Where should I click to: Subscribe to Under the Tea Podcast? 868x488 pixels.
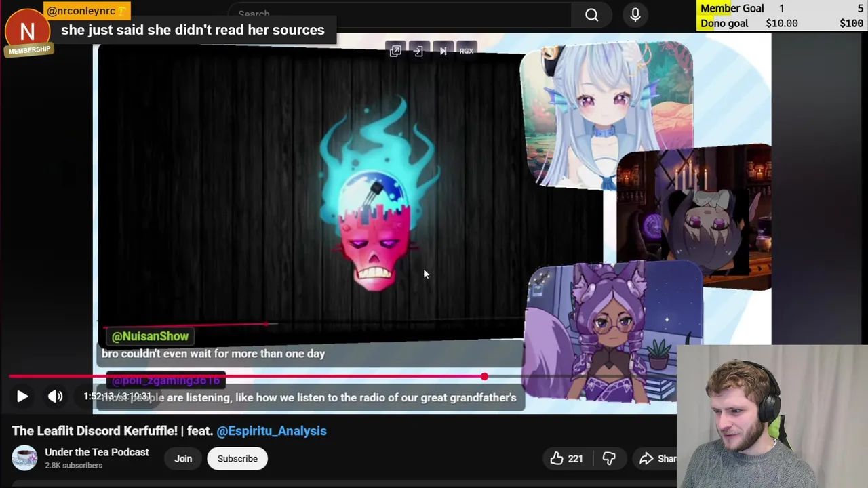pos(237,459)
